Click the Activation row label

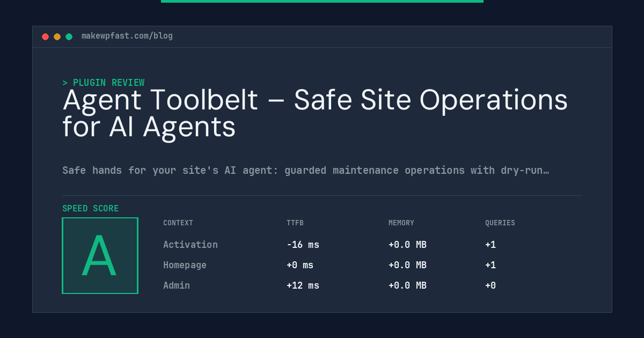point(191,245)
